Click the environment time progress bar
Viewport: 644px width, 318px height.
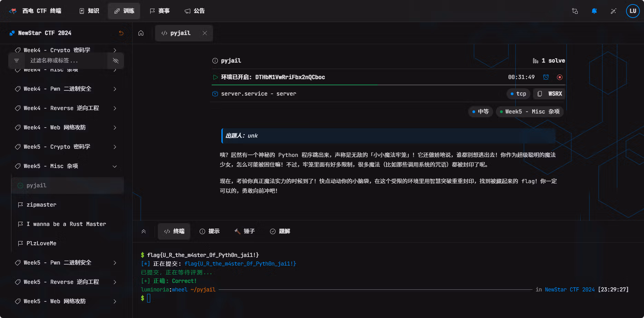point(388,85)
